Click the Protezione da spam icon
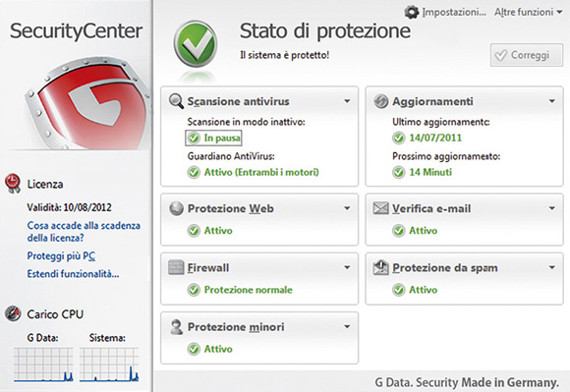The image size is (570, 392). pyautogui.click(x=381, y=268)
